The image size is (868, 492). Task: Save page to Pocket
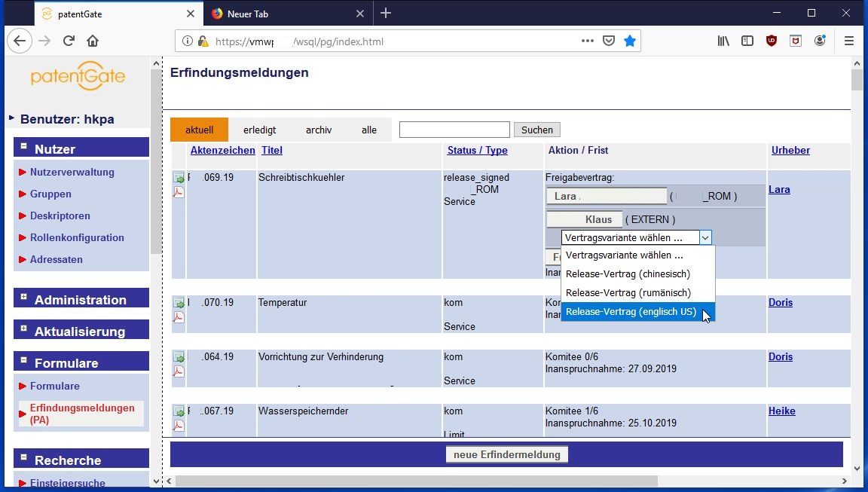(608, 41)
